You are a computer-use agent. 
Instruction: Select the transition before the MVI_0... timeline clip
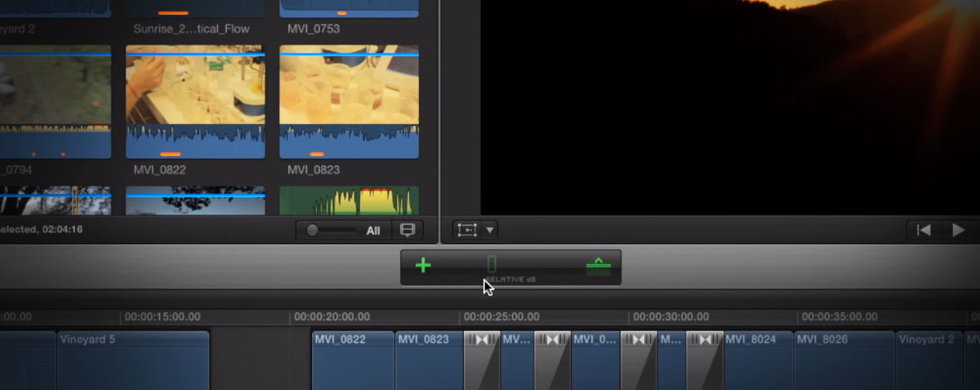point(552,360)
